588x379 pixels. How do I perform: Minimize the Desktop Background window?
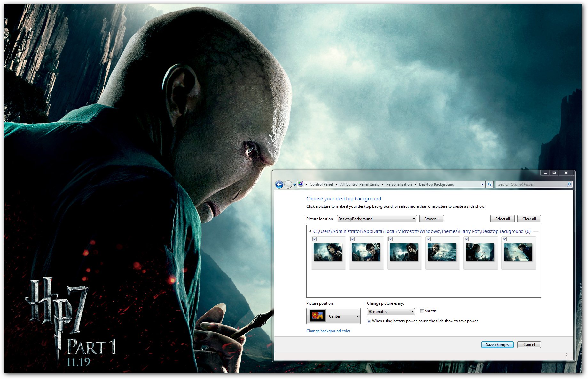coord(545,173)
